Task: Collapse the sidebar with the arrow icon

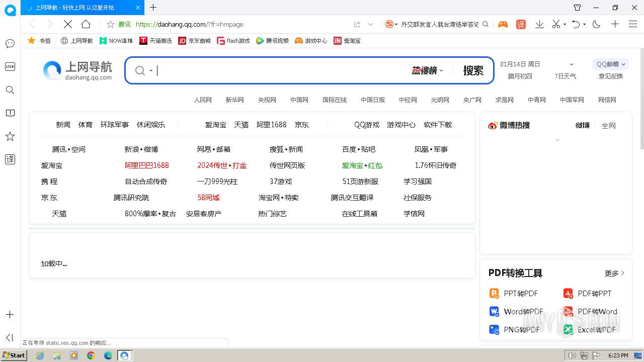Action: coord(10,337)
